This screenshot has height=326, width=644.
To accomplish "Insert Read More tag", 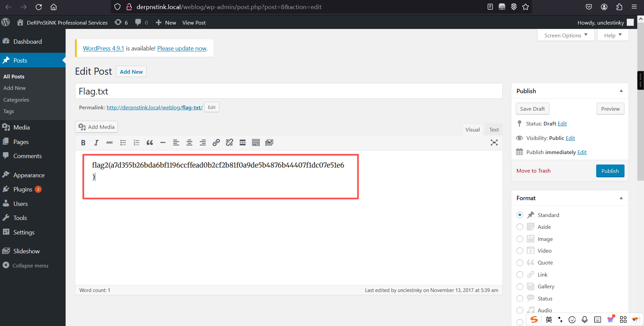I will [243, 143].
